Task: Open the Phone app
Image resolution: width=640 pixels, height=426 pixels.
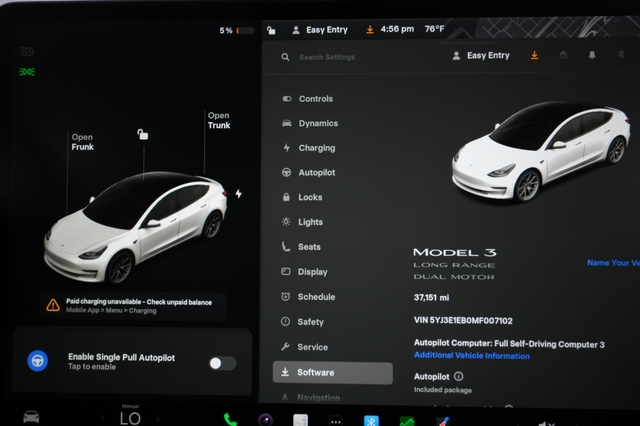Action: (x=230, y=419)
